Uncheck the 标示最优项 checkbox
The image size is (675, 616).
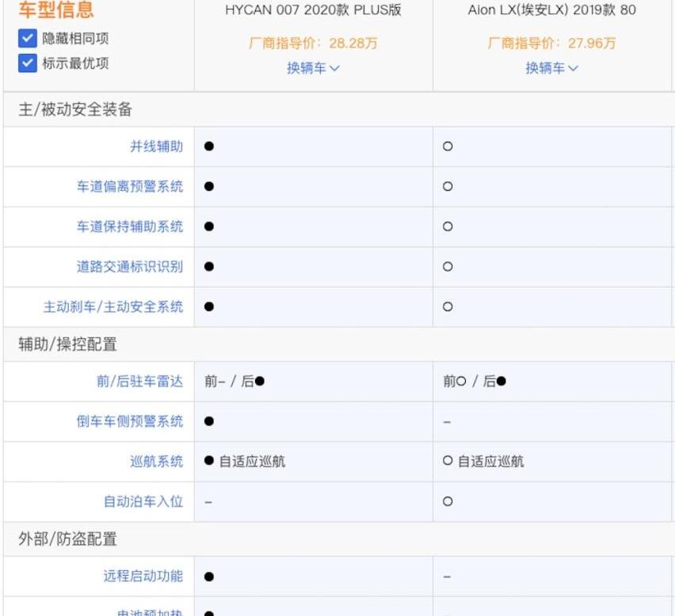pyautogui.click(x=28, y=63)
